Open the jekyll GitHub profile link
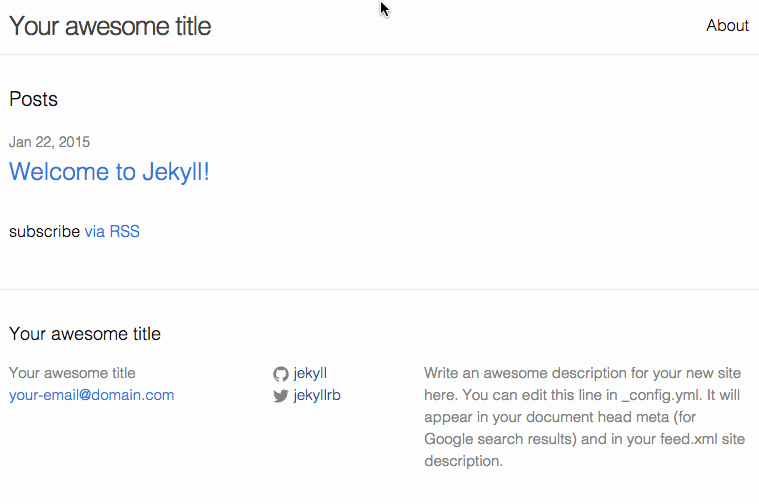759x504 pixels. pos(310,373)
